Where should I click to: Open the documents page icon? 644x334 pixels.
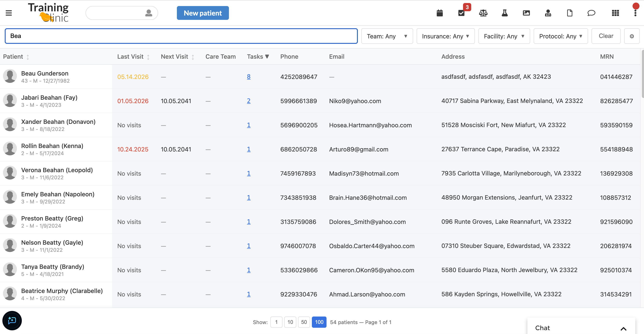point(569,13)
